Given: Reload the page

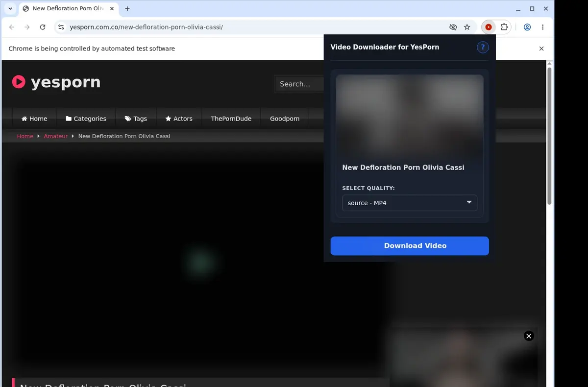Looking at the screenshot, I should [x=43, y=27].
